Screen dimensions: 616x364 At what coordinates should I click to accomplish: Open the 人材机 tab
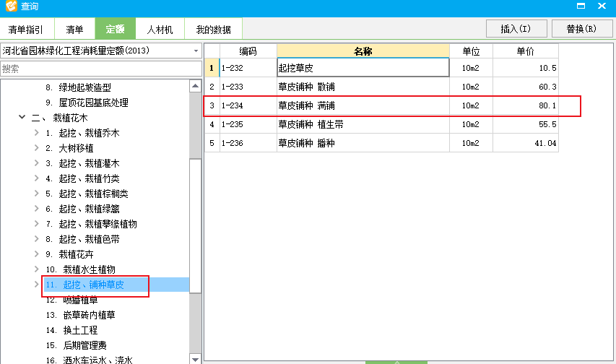(x=160, y=29)
